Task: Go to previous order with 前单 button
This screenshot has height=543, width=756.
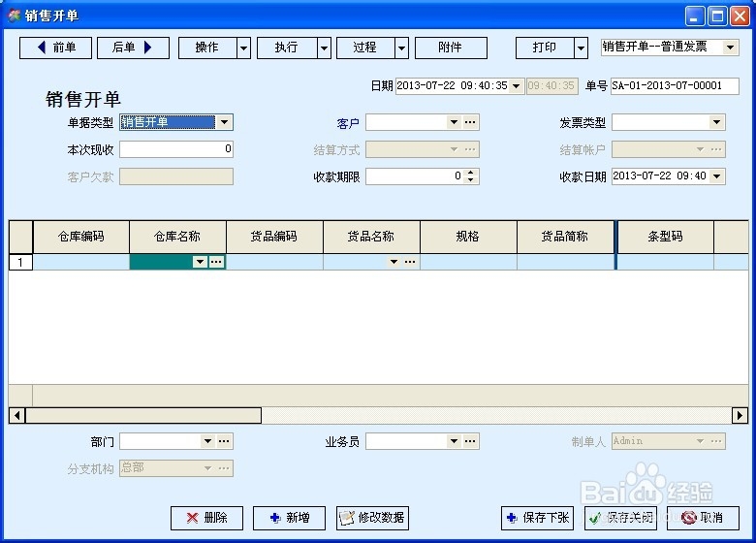Action: [x=55, y=48]
